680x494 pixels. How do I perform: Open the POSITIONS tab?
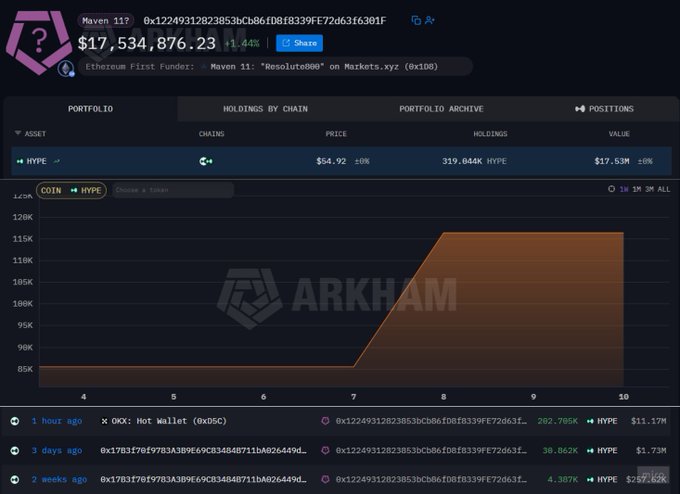tap(604, 109)
